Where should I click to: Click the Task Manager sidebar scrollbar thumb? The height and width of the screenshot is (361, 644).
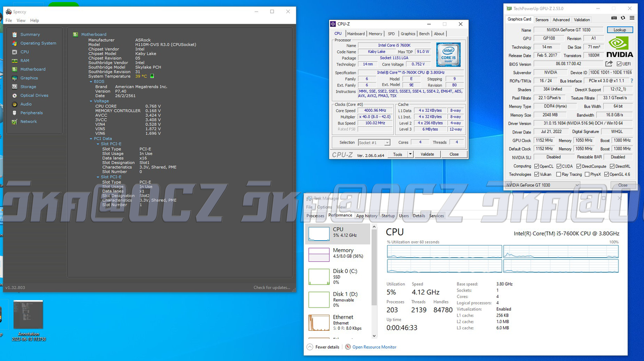click(374, 267)
